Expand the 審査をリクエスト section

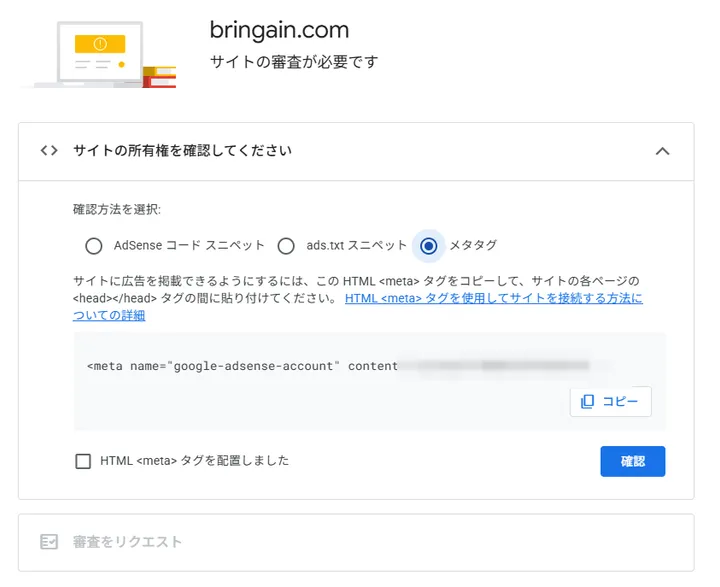pos(356,542)
